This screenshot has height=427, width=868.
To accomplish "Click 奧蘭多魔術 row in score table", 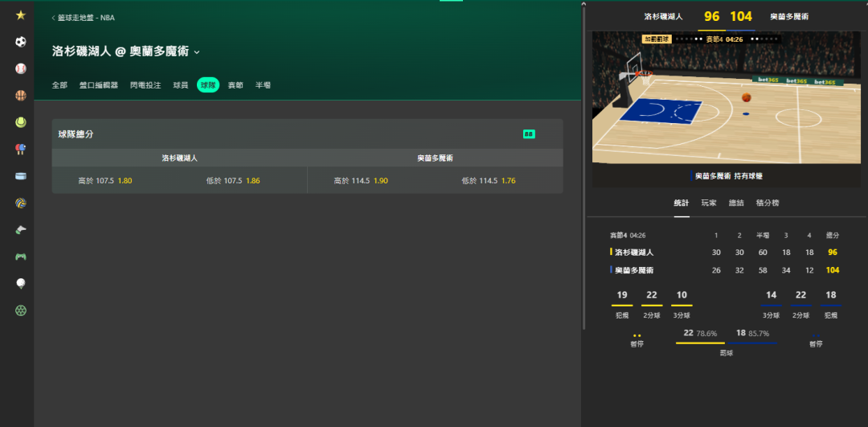I will [x=725, y=270].
